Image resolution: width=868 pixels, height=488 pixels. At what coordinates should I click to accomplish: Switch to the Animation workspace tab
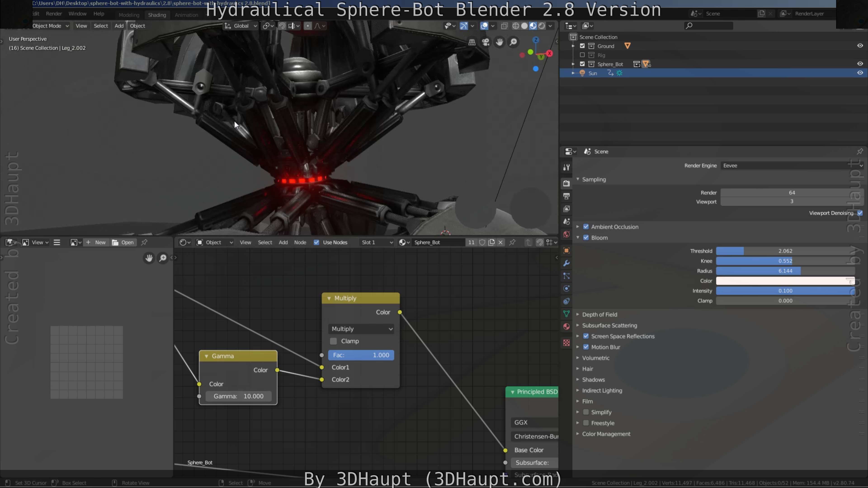coord(186,15)
